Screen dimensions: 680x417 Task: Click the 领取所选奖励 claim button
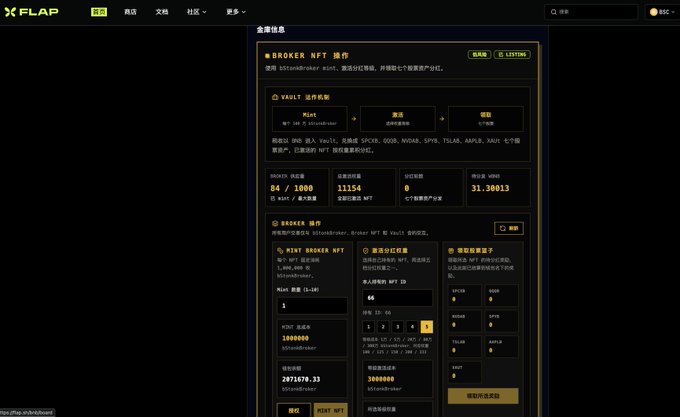tap(483, 396)
